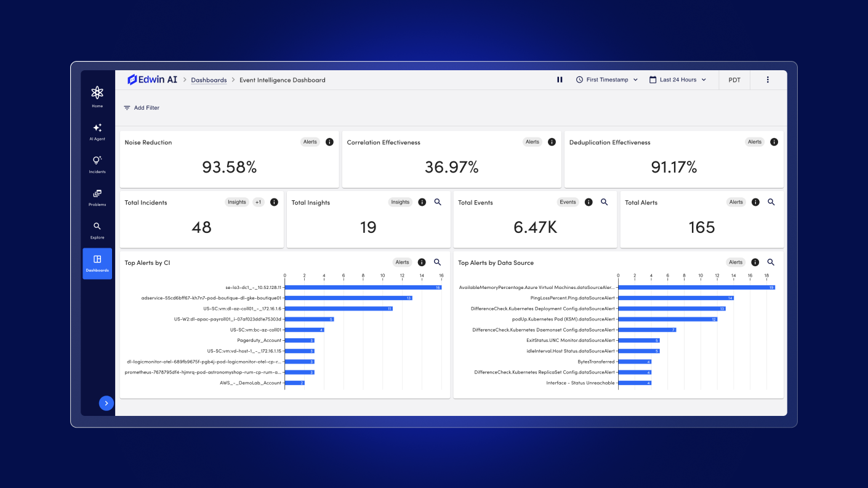Viewport: 868px width, 488px height.
Task: Pause dashboard auto-refresh
Action: pos(560,79)
